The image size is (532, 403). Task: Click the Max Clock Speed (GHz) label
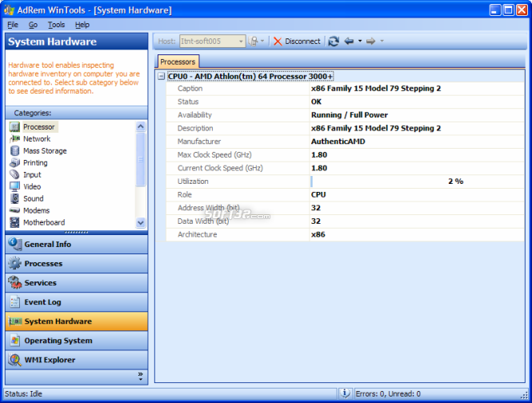[x=214, y=154]
